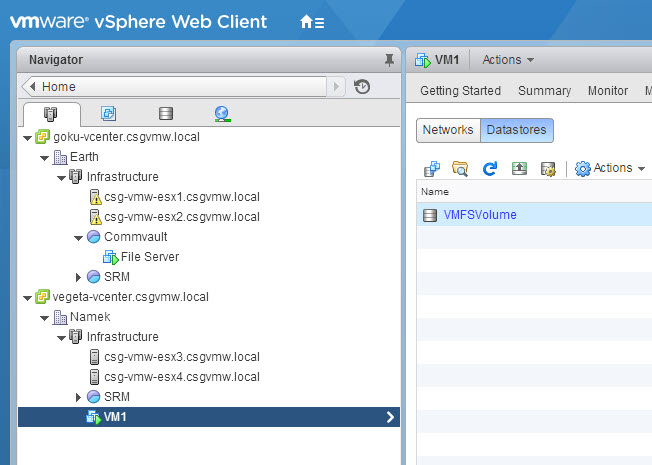Select the Earth datacenter
The image size is (652, 465).
84,157
